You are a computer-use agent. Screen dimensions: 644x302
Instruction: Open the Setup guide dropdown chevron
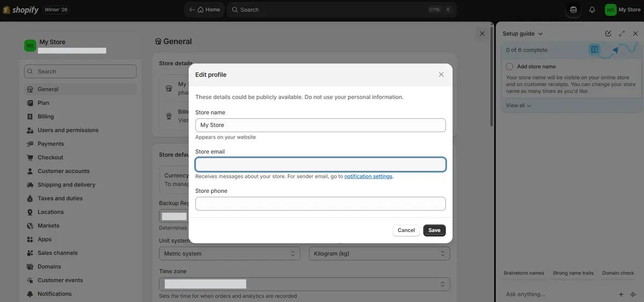point(540,34)
